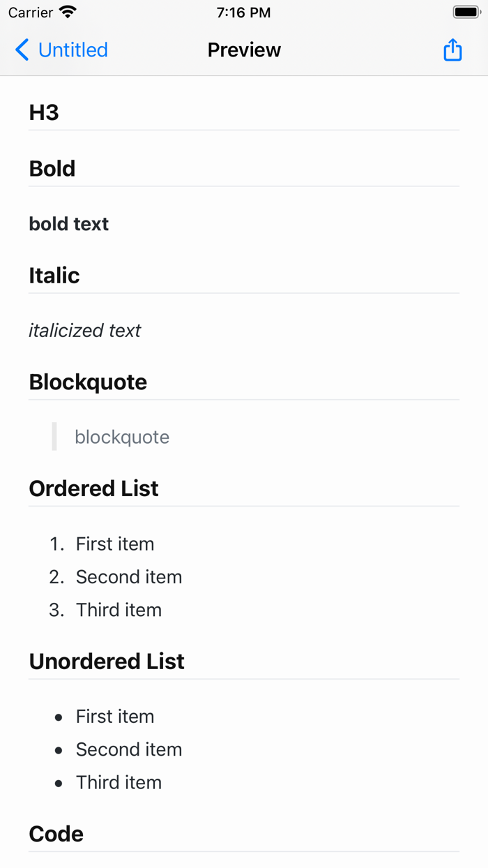Select the italicized text line
Screen dimensions: 488x868
(84, 330)
